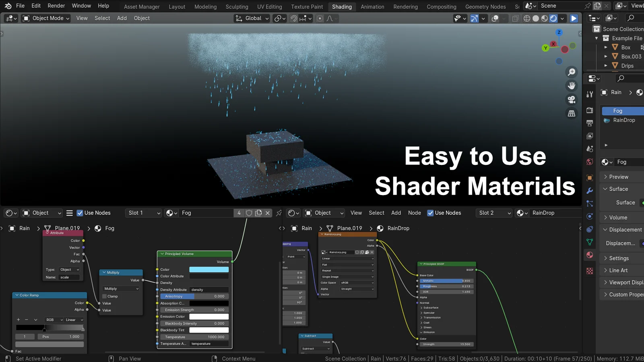Open the Slot 1 material slot dropdown
The height and width of the screenshot is (362, 644).
143,213
